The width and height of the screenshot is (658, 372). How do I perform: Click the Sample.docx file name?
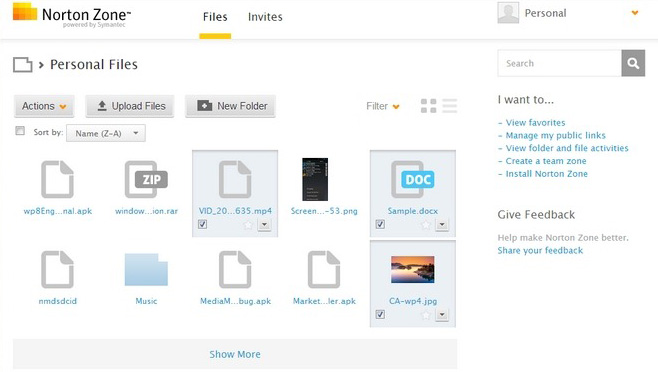(x=413, y=211)
